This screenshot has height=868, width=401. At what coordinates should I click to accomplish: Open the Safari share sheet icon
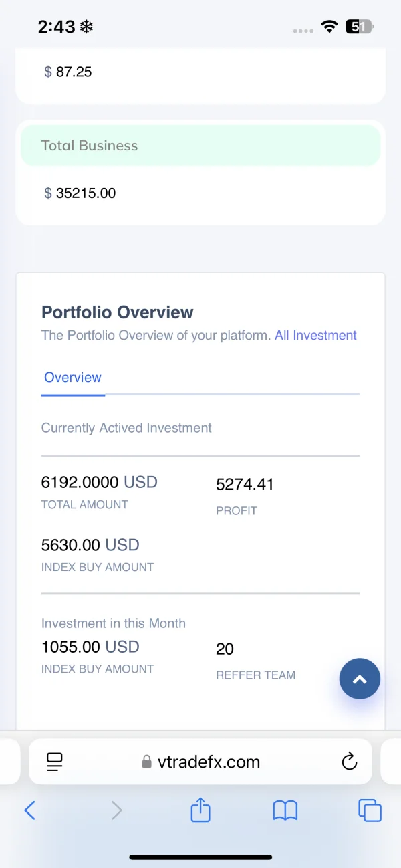pos(200,810)
